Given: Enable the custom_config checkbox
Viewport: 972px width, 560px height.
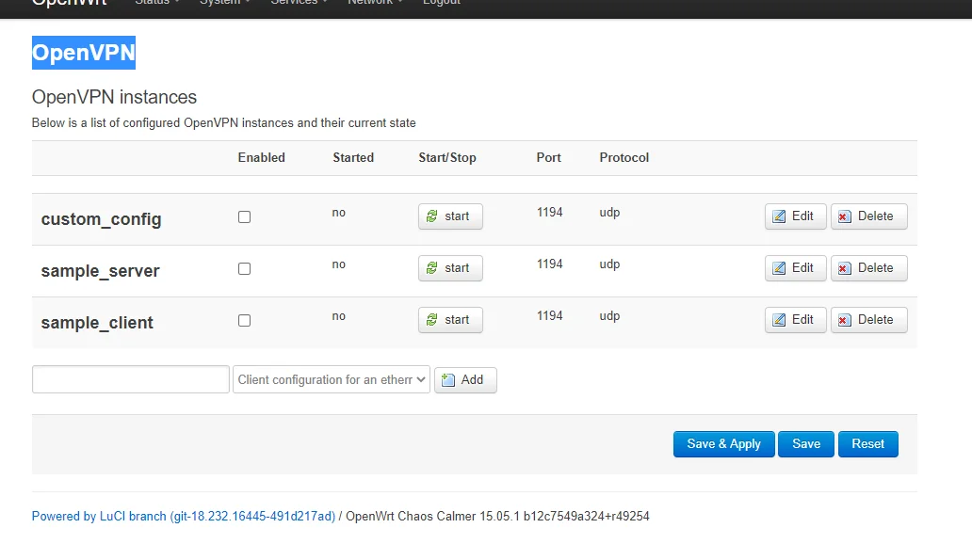Looking at the screenshot, I should tap(245, 216).
